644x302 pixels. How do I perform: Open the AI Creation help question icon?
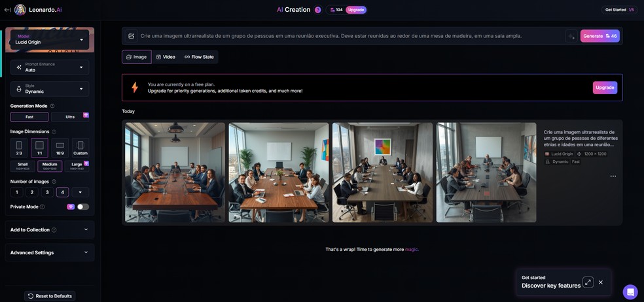pyautogui.click(x=317, y=10)
